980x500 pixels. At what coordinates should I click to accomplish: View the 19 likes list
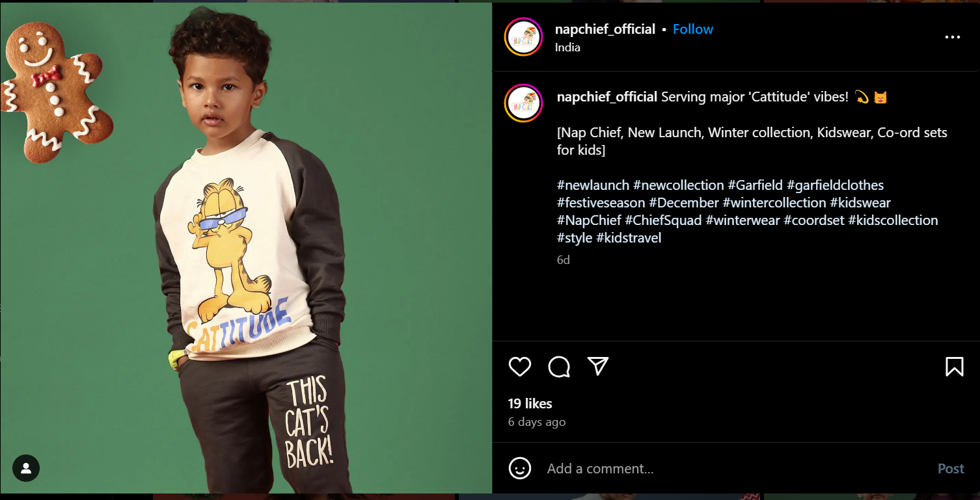click(x=530, y=404)
